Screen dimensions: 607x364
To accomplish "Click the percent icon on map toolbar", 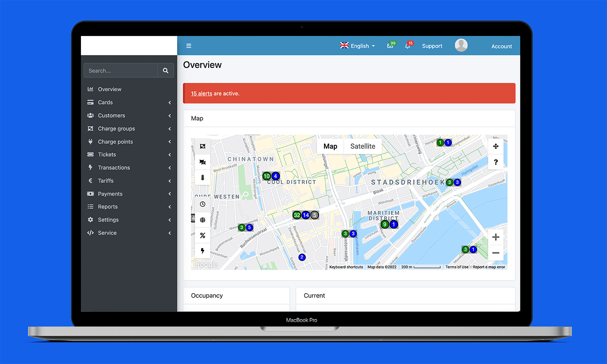I will coord(203,235).
